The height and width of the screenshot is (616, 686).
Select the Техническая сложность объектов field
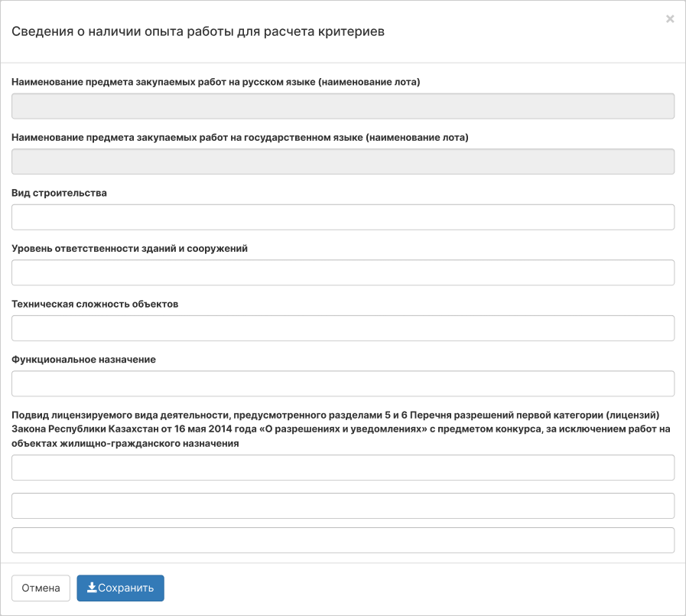[343, 328]
